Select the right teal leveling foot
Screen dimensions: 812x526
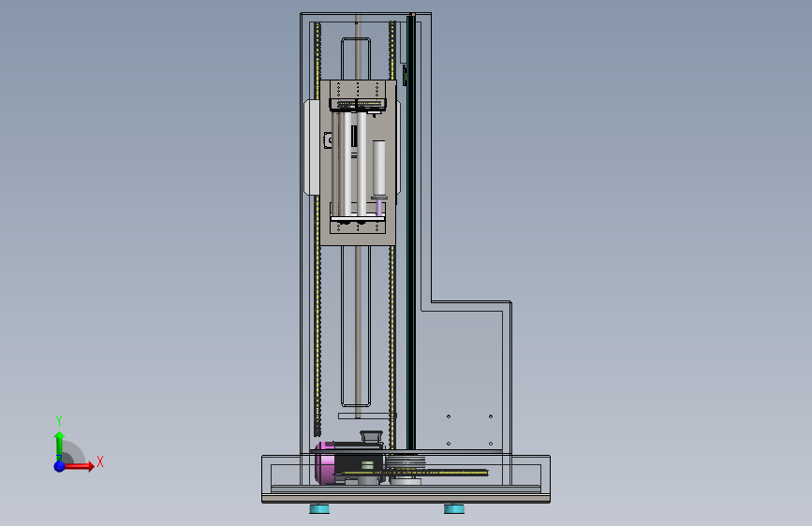[454, 509]
